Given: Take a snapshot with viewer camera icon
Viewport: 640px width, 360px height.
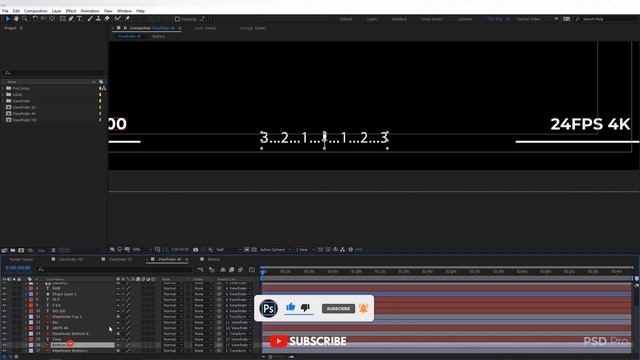Looking at the screenshot, I should (x=196, y=249).
